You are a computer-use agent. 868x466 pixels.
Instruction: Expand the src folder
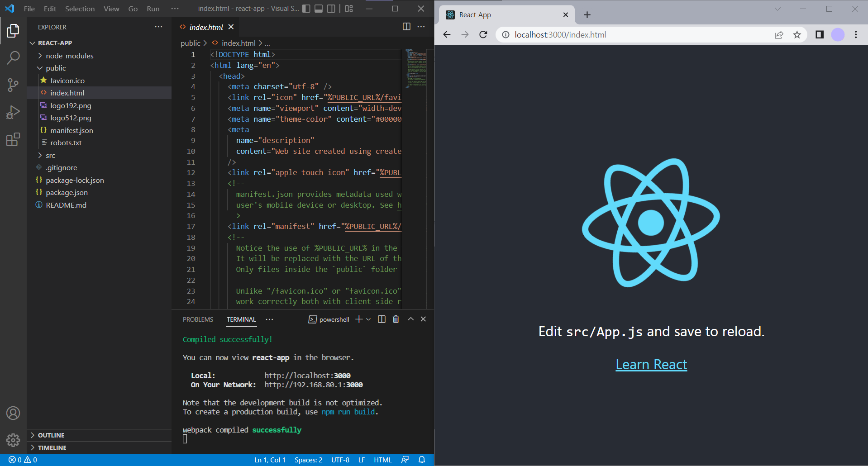click(x=99, y=155)
